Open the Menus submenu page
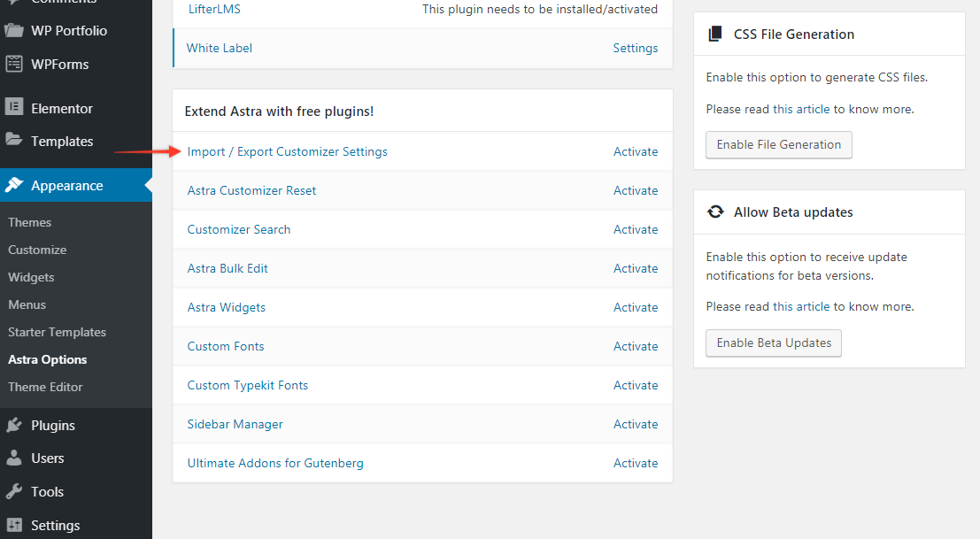Screen dimensions: 980x539 [x=27, y=304]
